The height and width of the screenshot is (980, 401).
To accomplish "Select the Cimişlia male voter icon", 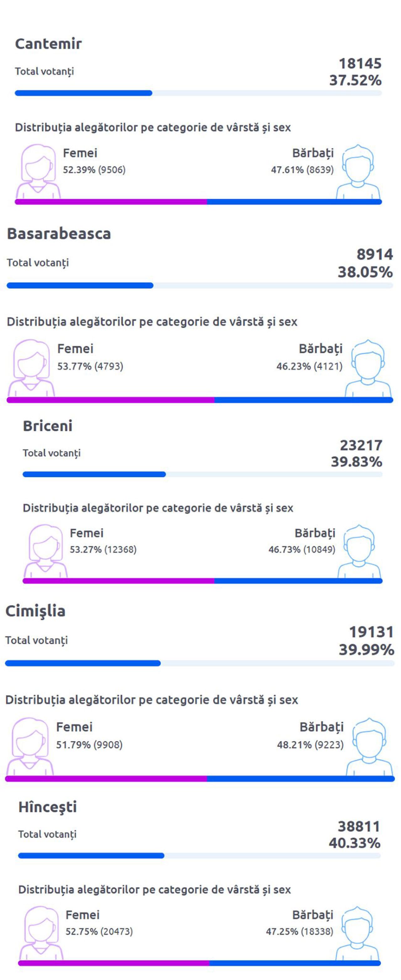I will coord(369,746).
